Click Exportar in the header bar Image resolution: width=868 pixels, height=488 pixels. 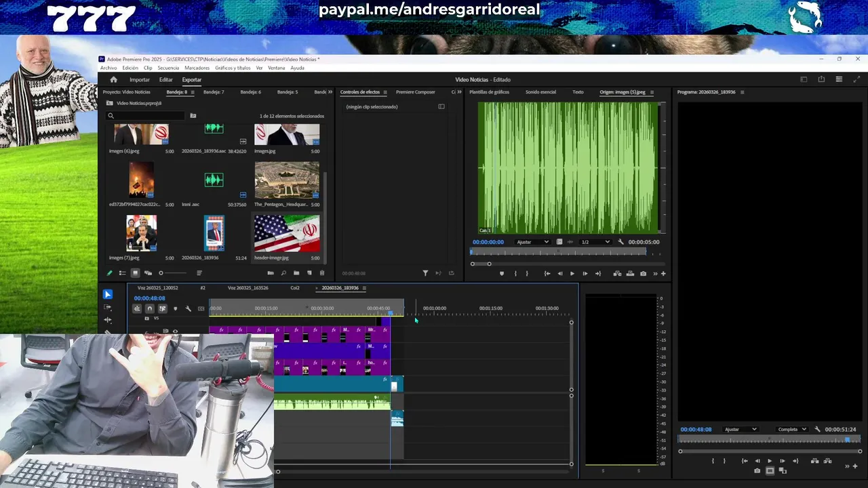pos(191,80)
